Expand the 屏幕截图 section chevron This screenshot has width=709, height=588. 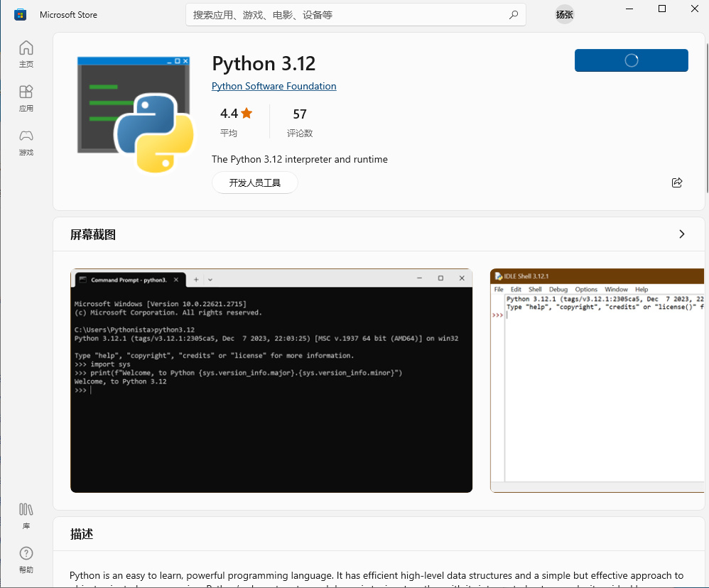[x=681, y=234]
